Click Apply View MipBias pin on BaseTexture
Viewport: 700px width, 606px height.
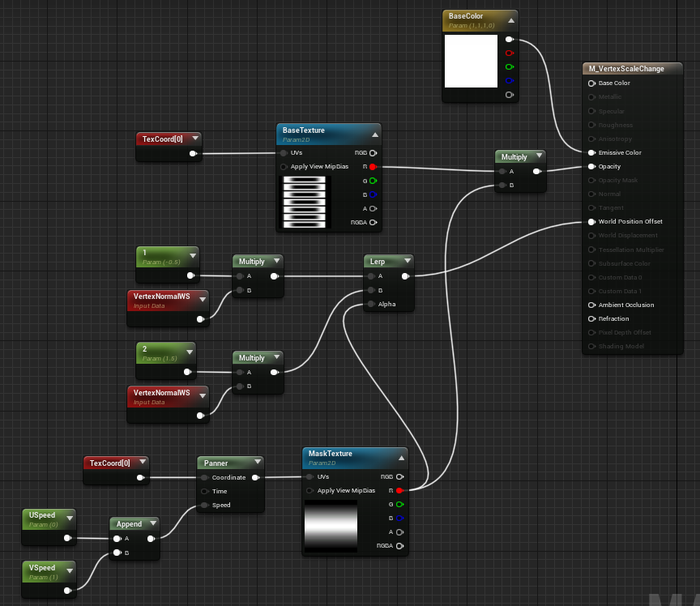[x=284, y=166]
